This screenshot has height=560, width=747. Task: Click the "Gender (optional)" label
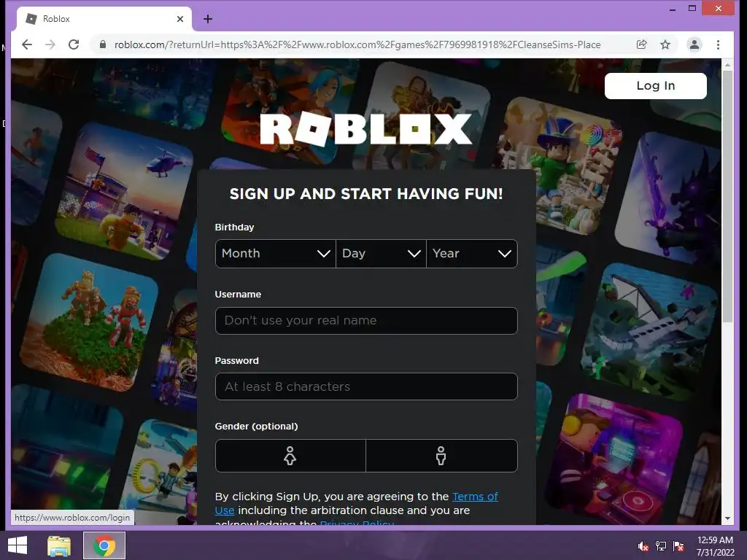[256, 426]
